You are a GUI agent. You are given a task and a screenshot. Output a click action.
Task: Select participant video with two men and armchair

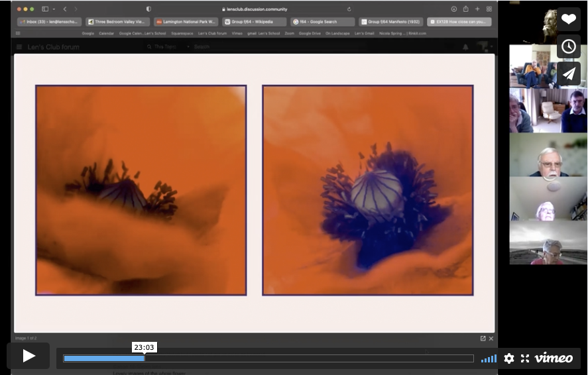(548, 110)
